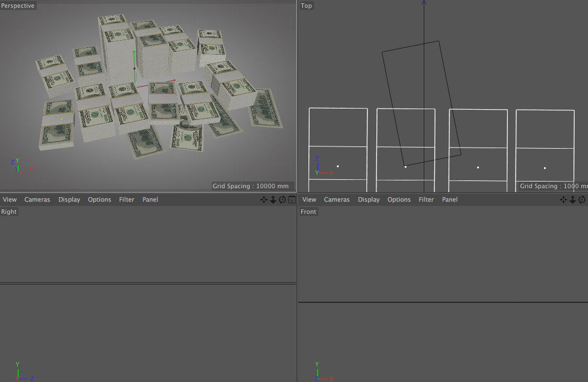The height and width of the screenshot is (382, 588).
Task: Click the Top view's Grid Spacing readout
Action: coord(553,187)
